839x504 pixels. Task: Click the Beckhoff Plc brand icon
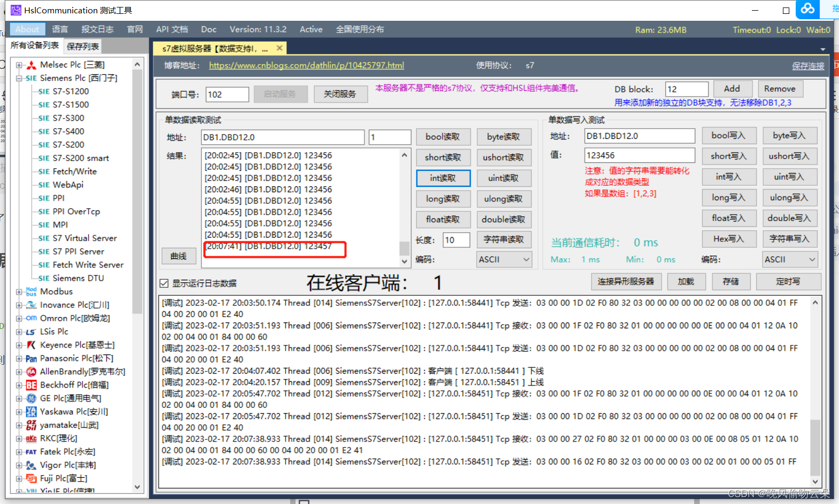pos(32,385)
